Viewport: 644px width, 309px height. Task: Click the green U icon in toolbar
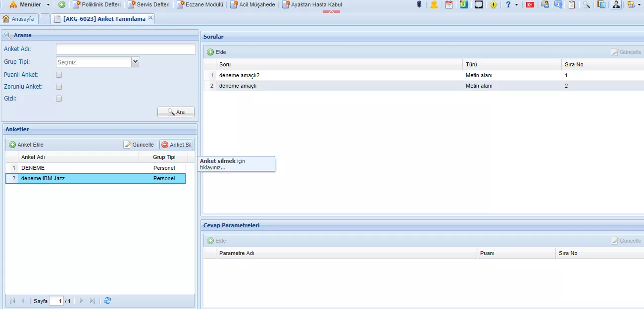coord(464,4)
